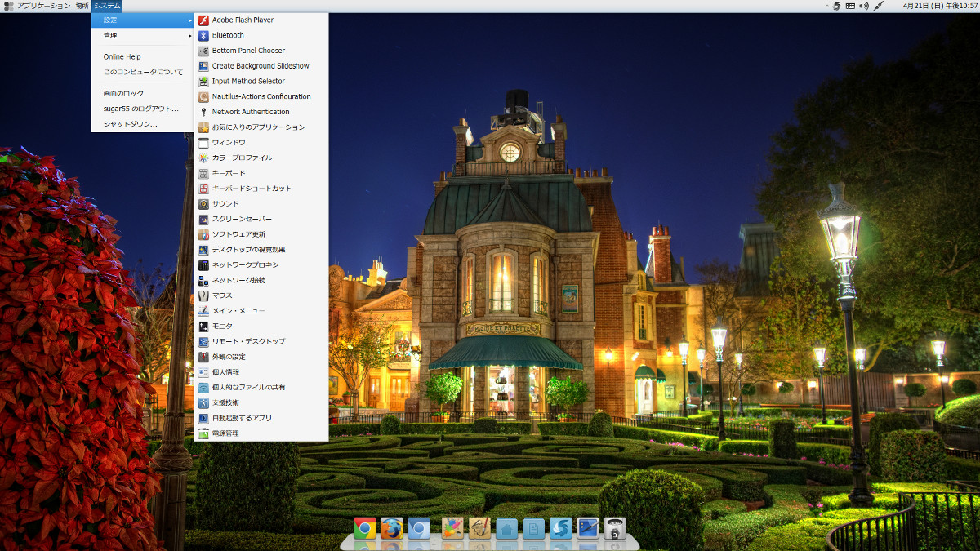Select このコンピュータについて in the システム menu

[x=144, y=72]
